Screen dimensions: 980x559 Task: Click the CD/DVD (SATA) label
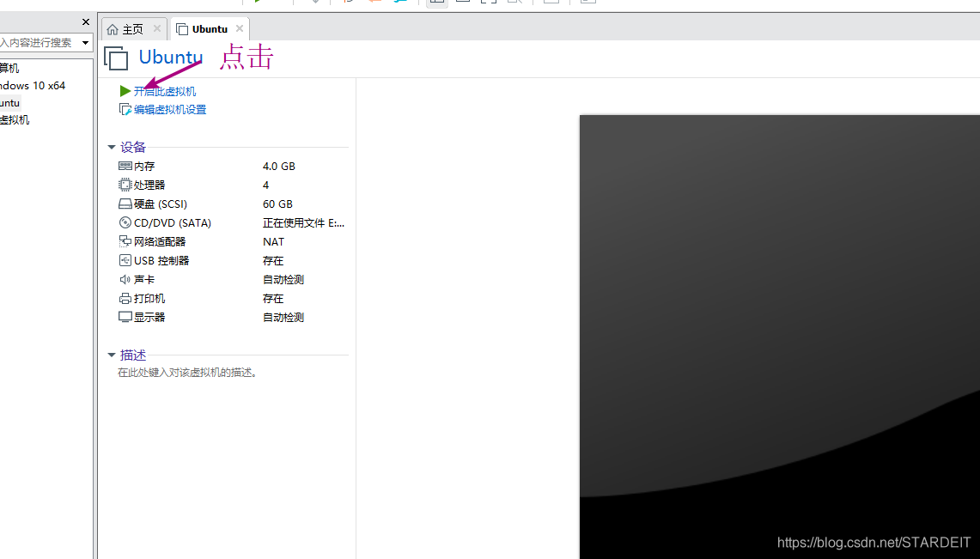173,223
